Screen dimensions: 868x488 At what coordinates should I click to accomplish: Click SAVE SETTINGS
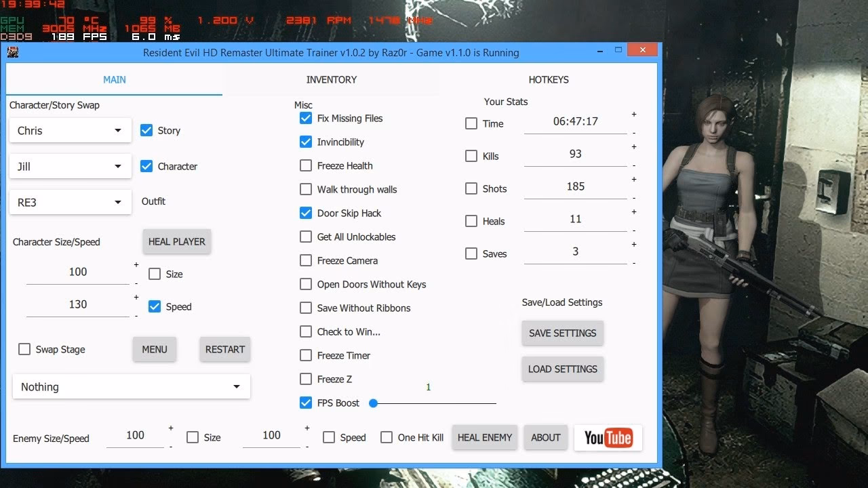point(563,333)
